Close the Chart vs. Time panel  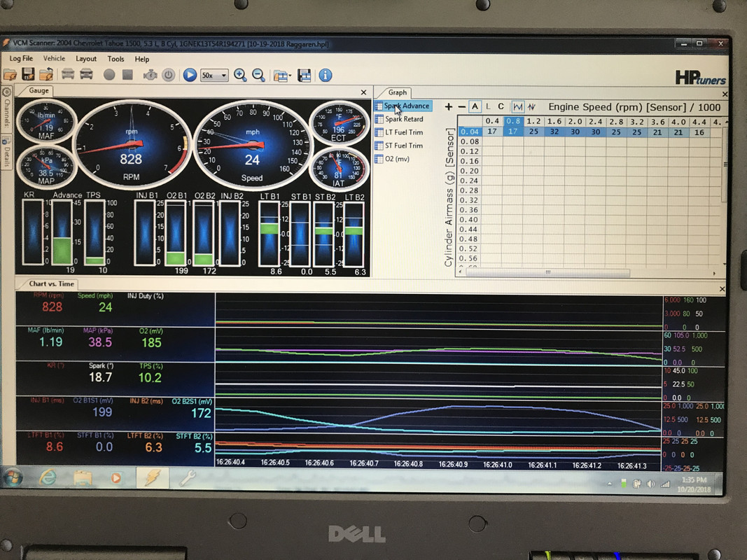point(722,289)
